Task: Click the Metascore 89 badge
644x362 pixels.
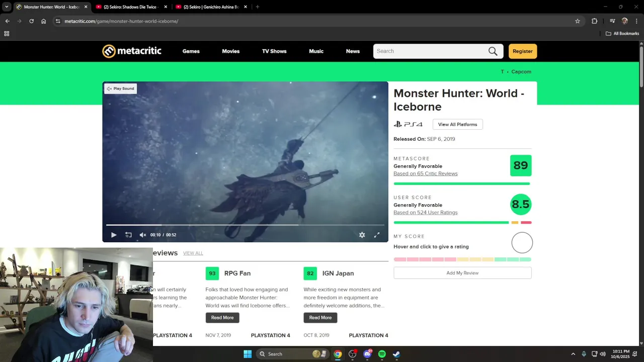Action: (521, 166)
